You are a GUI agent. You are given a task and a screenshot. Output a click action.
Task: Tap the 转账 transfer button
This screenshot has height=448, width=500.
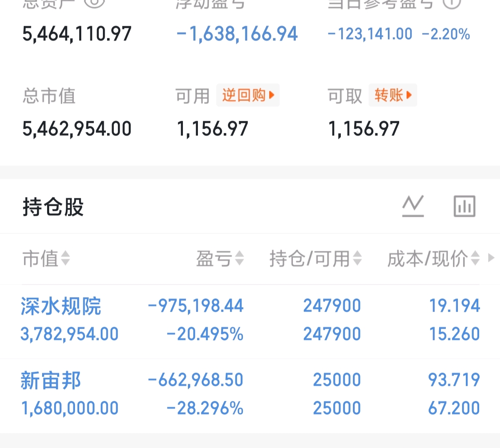[392, 95]
